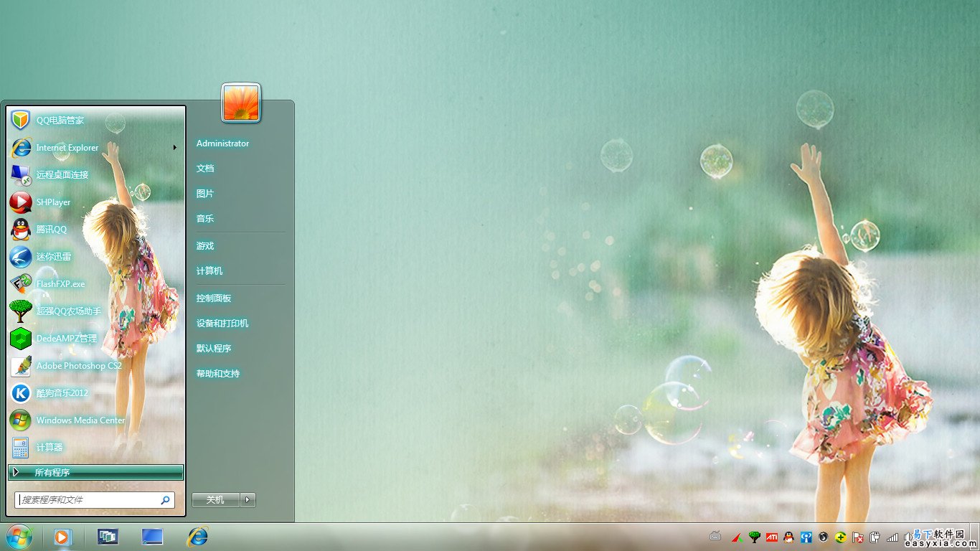Open DedeAMPZ管理 from the program list
Viewport: 980px width, 551px height.
[x=66, y=339]
